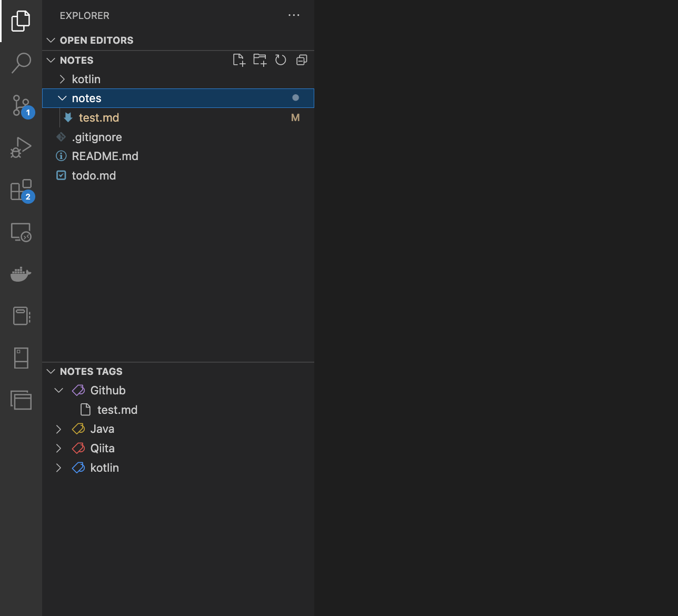Open todo.md from the explorer
The width and height of the screenshot is (678, 616).
[x=94, y=175]
